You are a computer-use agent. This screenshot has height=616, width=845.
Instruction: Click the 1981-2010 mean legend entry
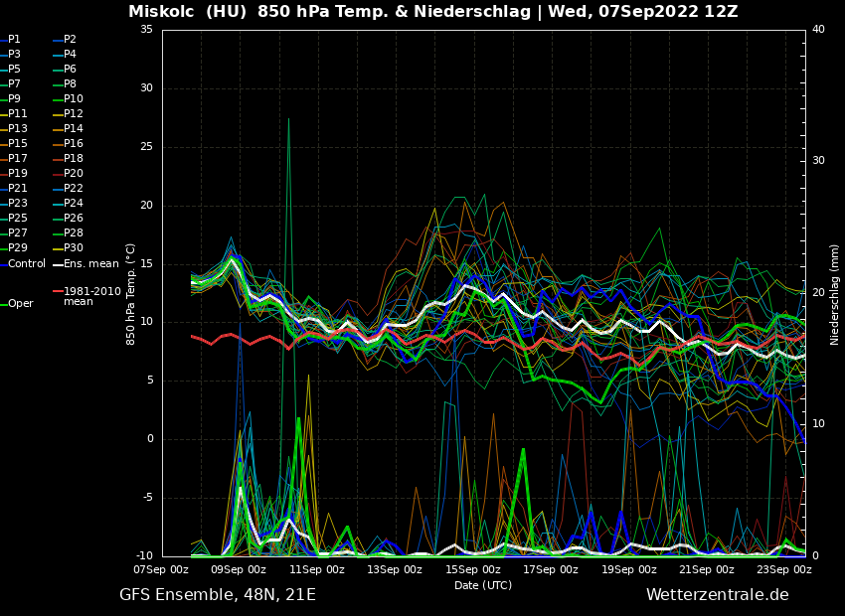[91, 296]
